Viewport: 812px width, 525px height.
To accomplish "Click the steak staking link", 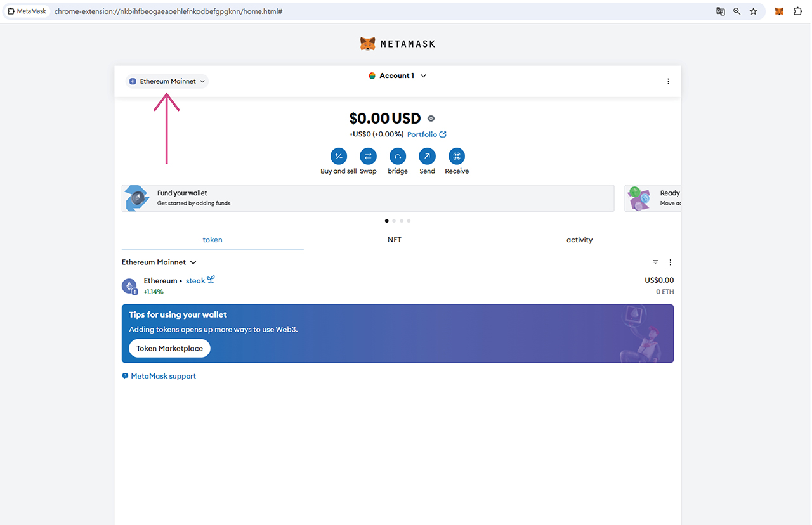I will click(200, 280).
